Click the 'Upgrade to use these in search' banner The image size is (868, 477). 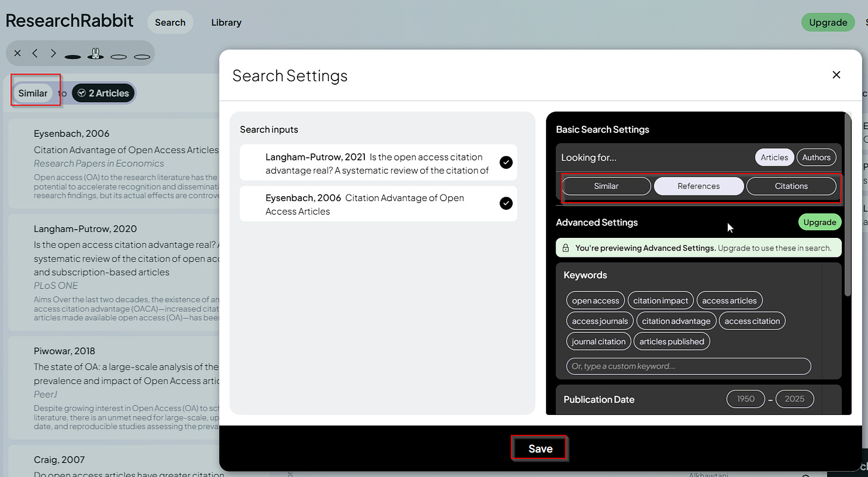click(x=698, y=247)
